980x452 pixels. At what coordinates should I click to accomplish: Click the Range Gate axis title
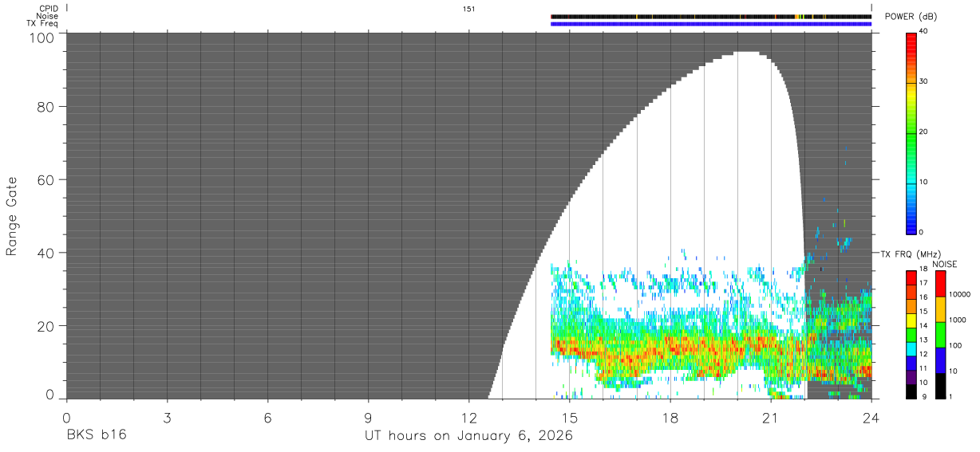pyautogui.click(x=12, y=216)
